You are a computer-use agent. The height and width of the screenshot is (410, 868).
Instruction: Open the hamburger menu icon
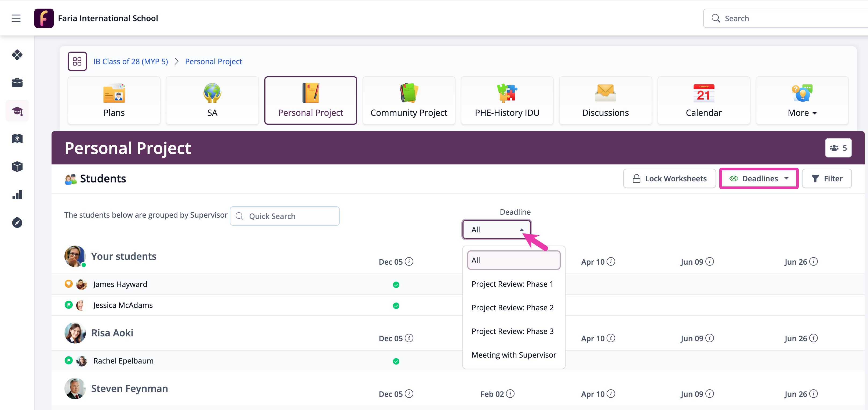[16, 18]
